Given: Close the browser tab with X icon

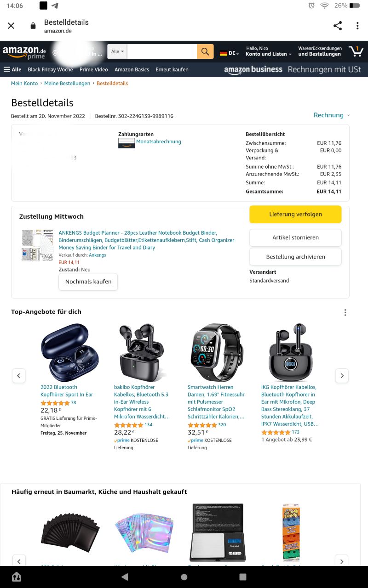Looking at the screenshot, I should click(x=11, y=26).
